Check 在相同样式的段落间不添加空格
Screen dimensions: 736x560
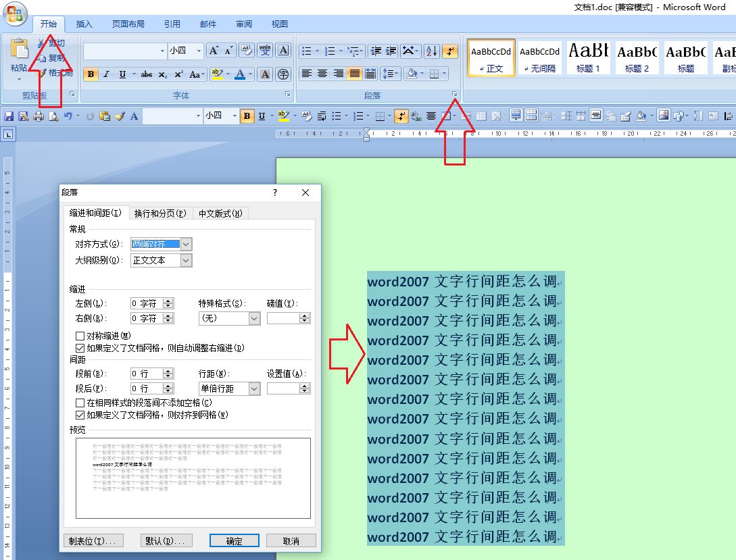pos(80,403)
